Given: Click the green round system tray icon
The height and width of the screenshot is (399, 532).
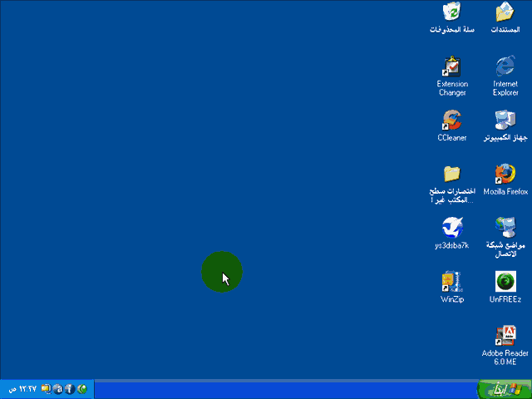Looking at the screenshot, I should coord(81,389).
